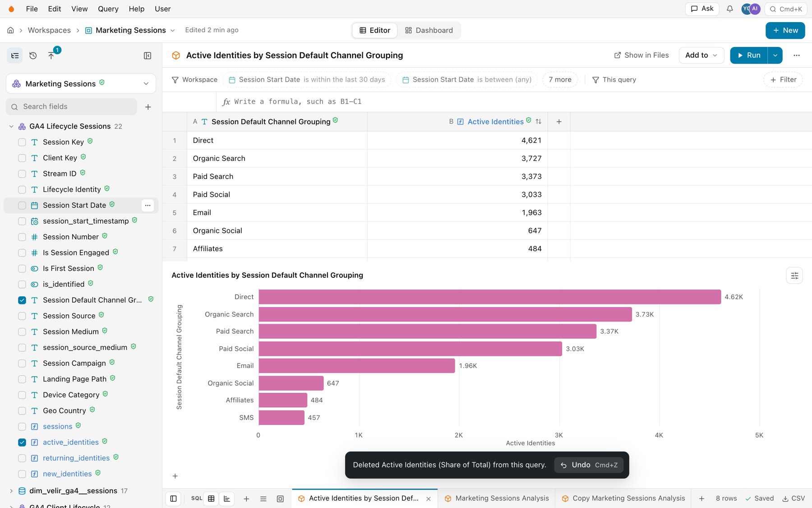
Task: Open the Session Start Date field options
Action: click(148, 205)
